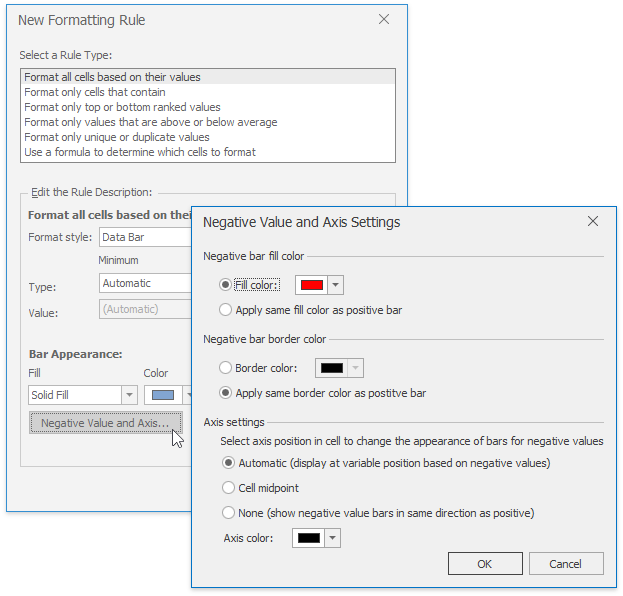
Task: Click the red negative fill color swatch
Action: 311,285
